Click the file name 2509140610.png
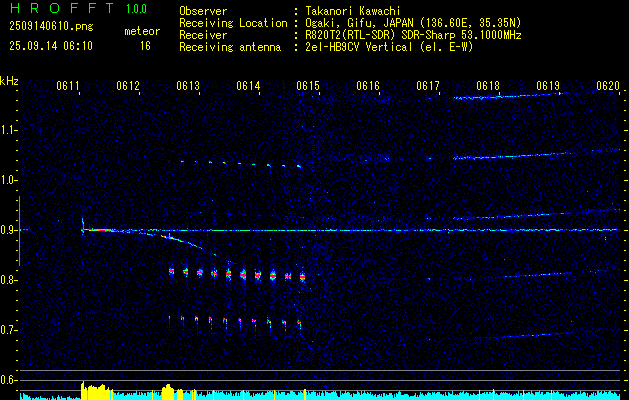The width and height of the screenshot is (629, 400). [x=51, y=27]
